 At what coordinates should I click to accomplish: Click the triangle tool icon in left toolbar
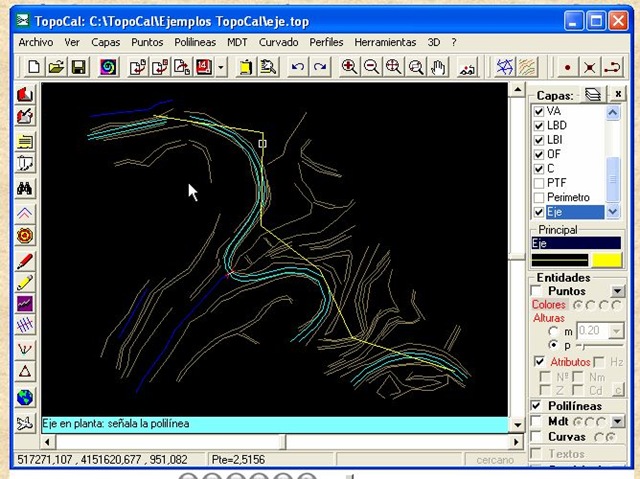[25, 371]
